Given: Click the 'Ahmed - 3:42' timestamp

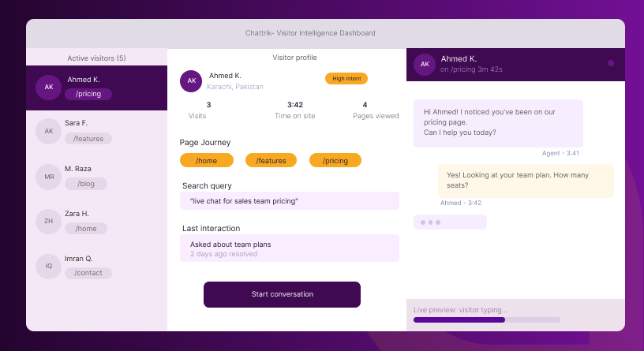Looking at the screenshot, I should 460,203.
